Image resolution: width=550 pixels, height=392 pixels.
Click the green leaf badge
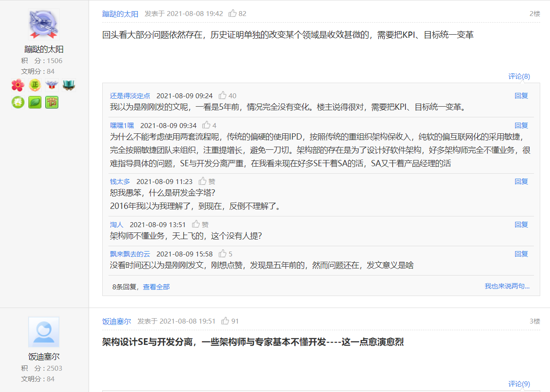(35, 102)
